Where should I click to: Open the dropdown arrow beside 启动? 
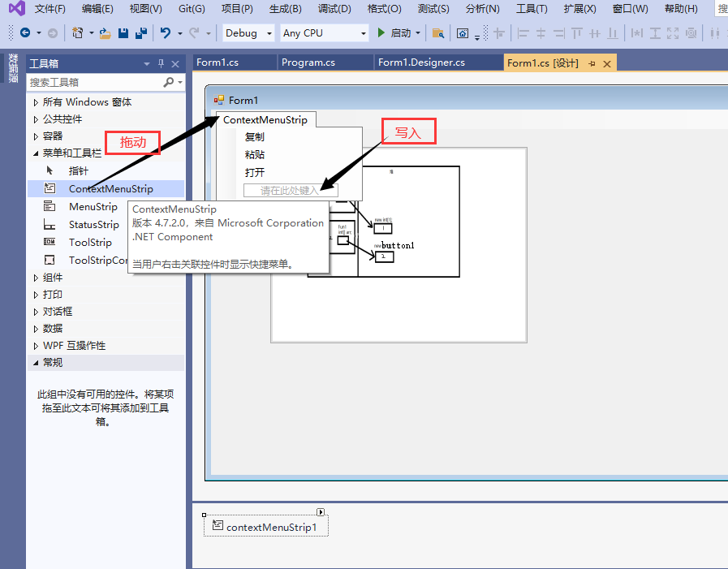(x=418, y=33)
